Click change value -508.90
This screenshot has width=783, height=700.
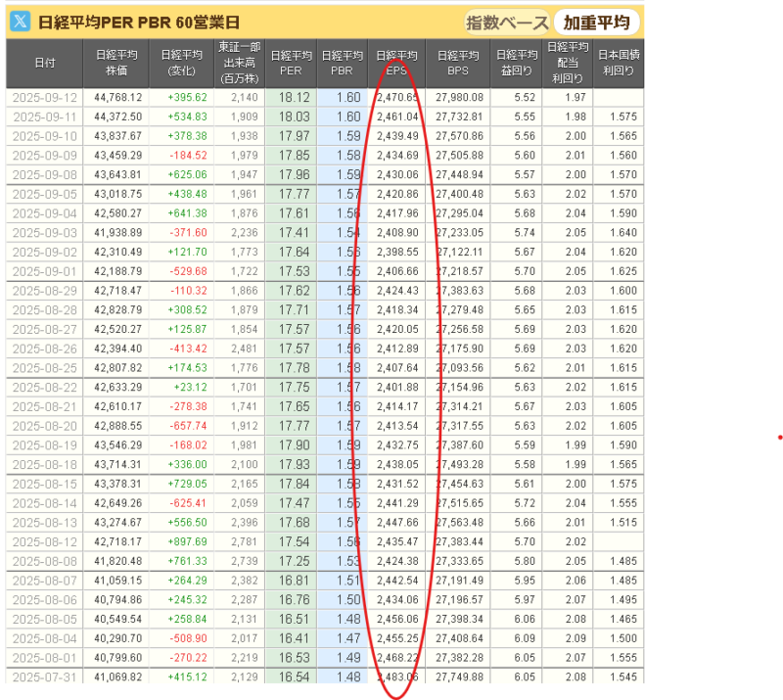pyautogui.click(x=188, y=638)
